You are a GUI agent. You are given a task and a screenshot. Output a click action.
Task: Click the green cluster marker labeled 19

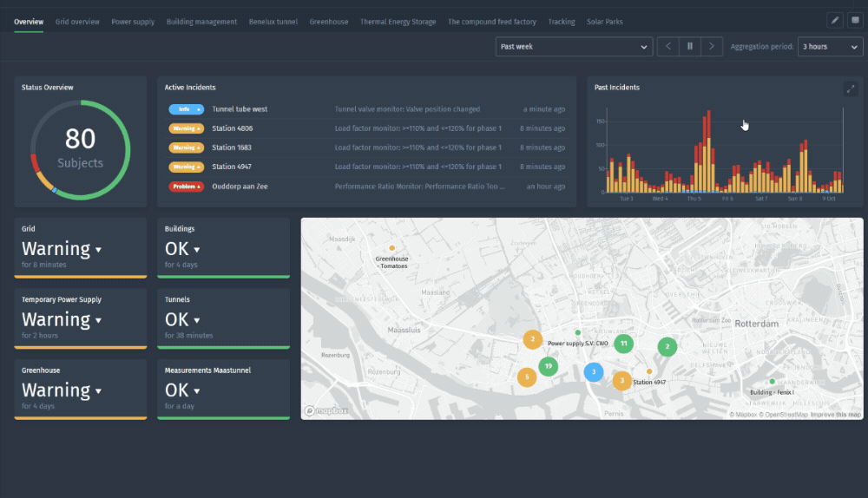coord(548,366)
